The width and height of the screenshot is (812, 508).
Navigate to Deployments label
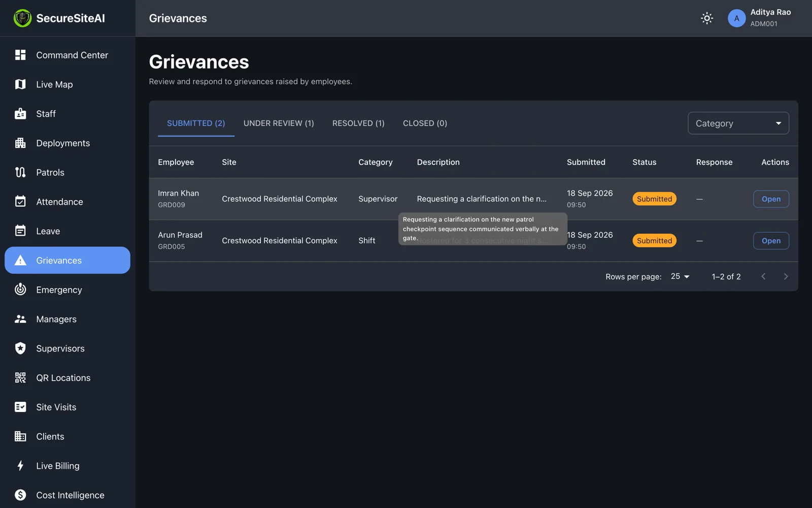(x=63, y=143)
